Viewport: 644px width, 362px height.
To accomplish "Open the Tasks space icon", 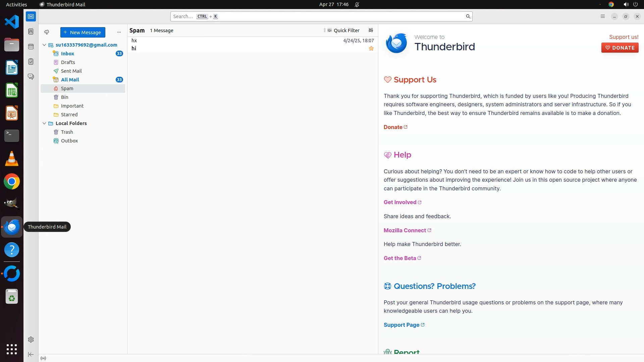I will 31,62.
